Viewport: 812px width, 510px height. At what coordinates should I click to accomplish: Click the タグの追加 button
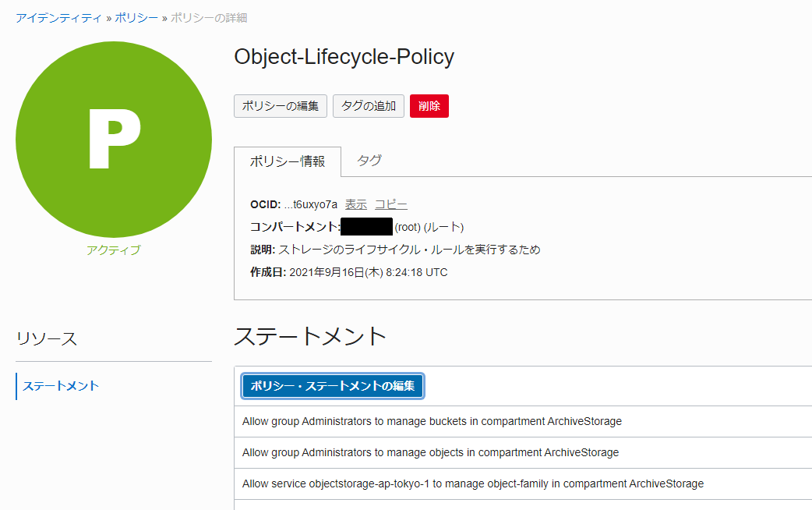tap(368, 106)
